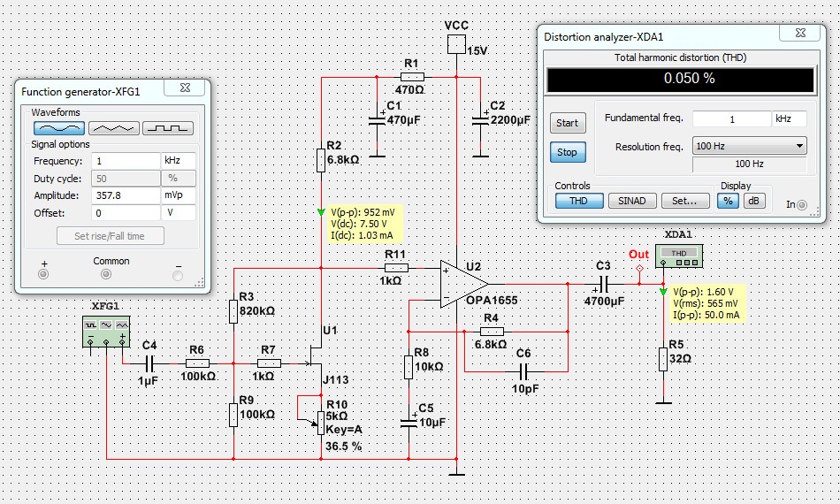This screenshot has width=840, height=504.
Task: Click the Offset value field
Action: coord(126,212)
